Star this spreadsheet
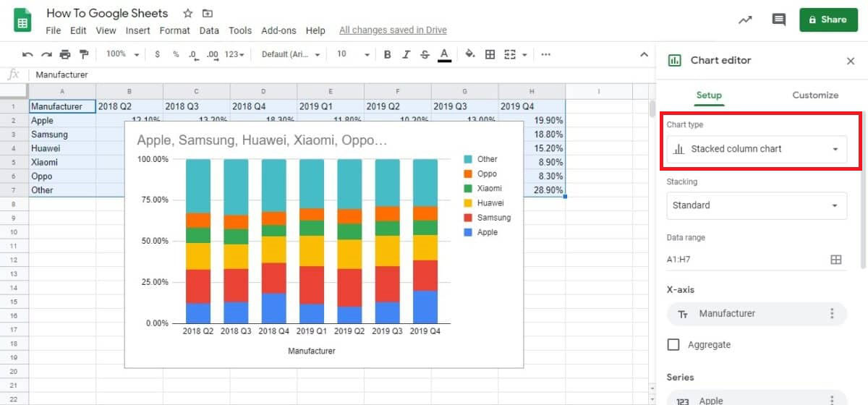Screen dimensions: 868x405 coord(188,14)
